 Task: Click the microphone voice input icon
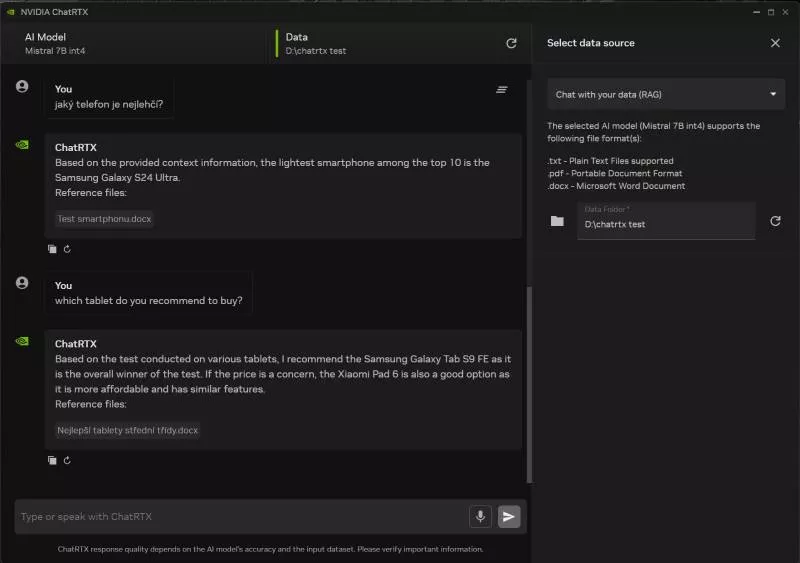pos(480,516)
